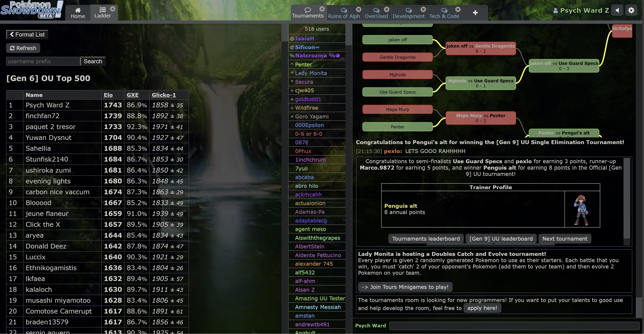Click Refresh to reload the ladder
The width and height of the screenshot is (644, 334).
point(23,48)
